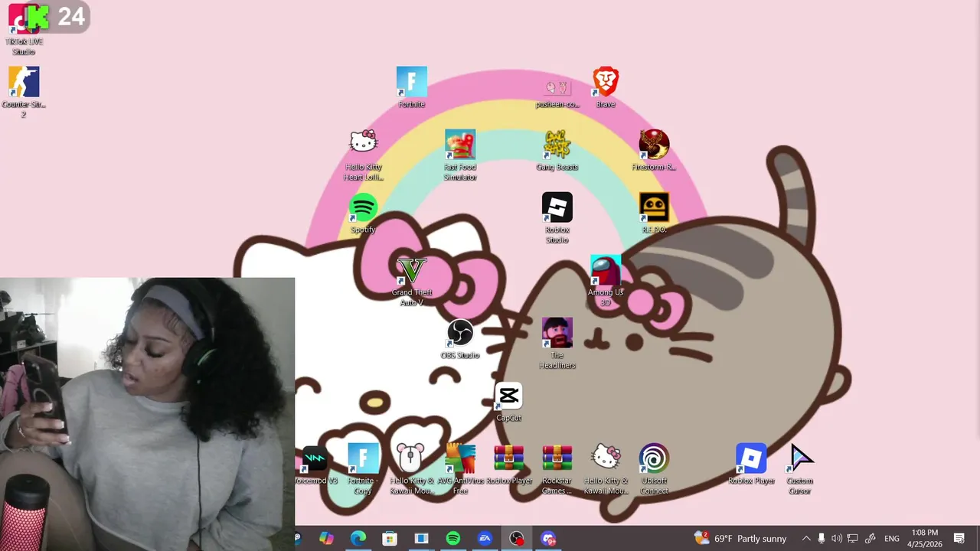Switch to the OBS Studio taskbar window
The width and height of the screenshot is (980, 551).
pyautogui.click(x=517, y=539)
